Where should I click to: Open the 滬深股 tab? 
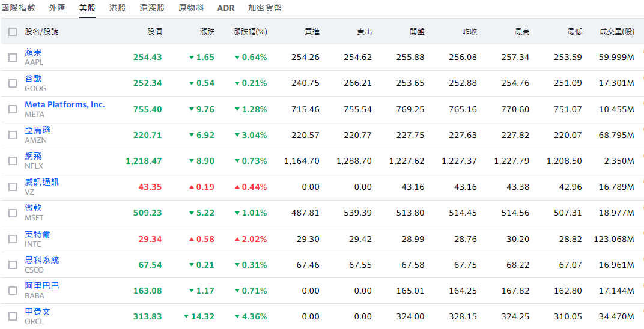pyautogui.click(x=153, y=8)
